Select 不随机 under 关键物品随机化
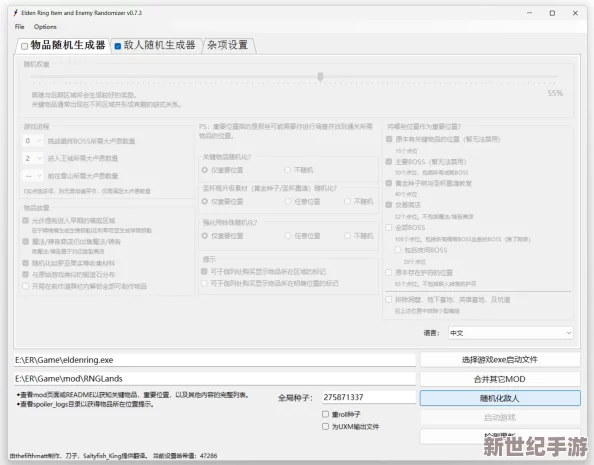Viewport: 594px width, 465px height. point(288,170)
